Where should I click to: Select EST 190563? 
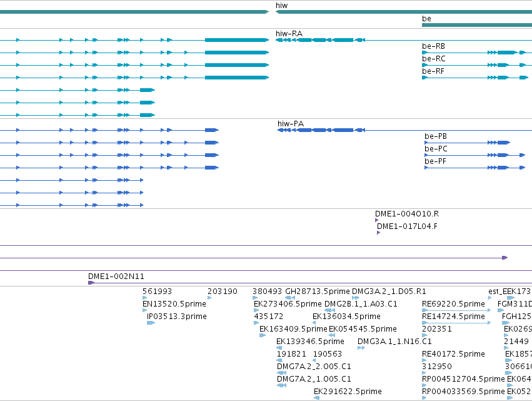[327, 354]
